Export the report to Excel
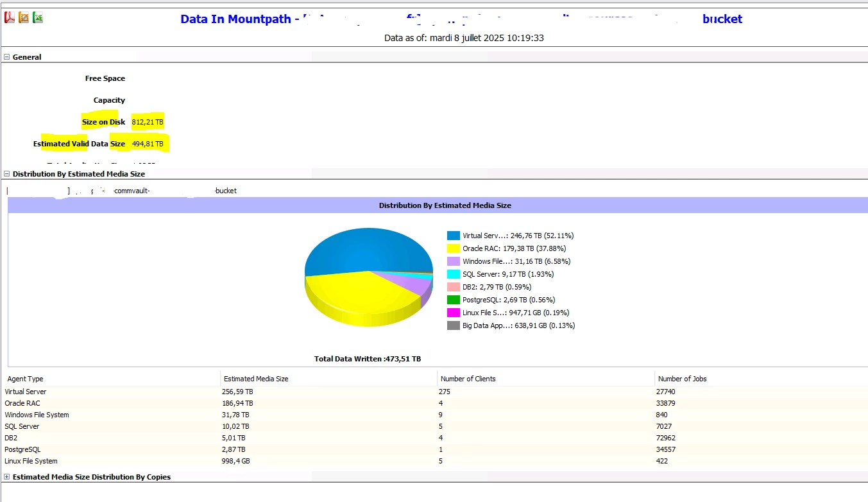This screenshot has width=868, height=502. tap(38, 17)
